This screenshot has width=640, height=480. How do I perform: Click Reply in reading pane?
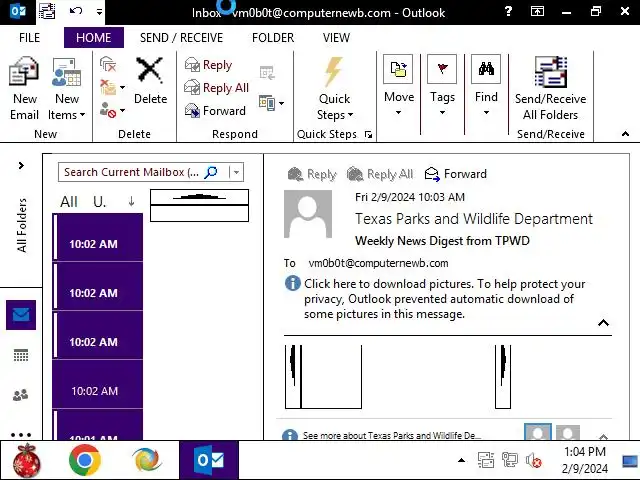click(x=312, y=174)
